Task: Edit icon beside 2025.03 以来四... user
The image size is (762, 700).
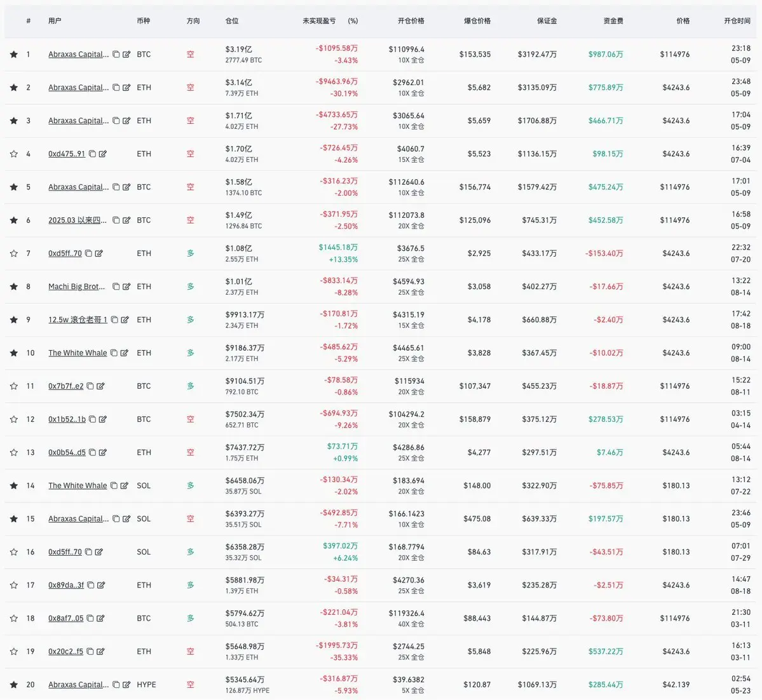Action: point(126,220)
